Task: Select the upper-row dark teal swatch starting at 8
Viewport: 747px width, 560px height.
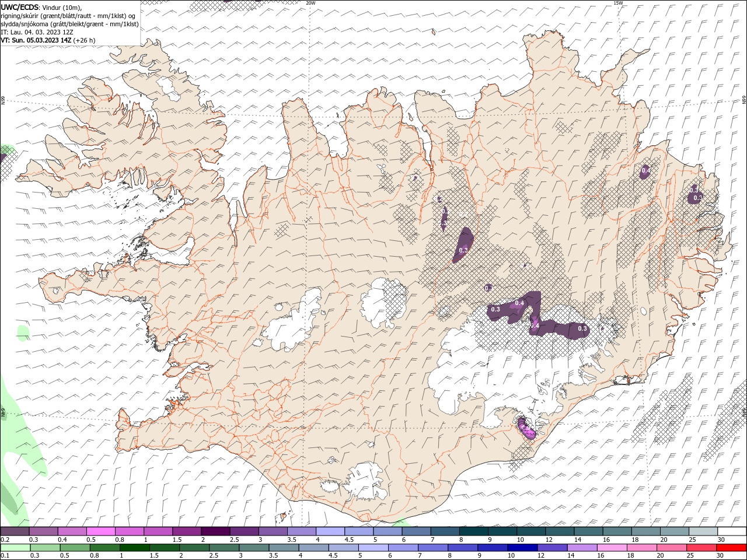Action: click(473, 531)
